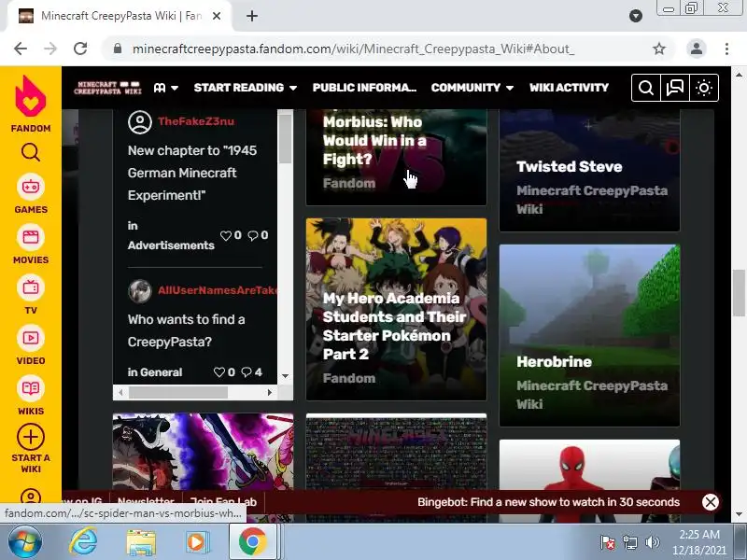Open the Bingebot find a new show link
The height and width of the screenshot is (560, 747).
pyautogui.click(x=548, y=502)
